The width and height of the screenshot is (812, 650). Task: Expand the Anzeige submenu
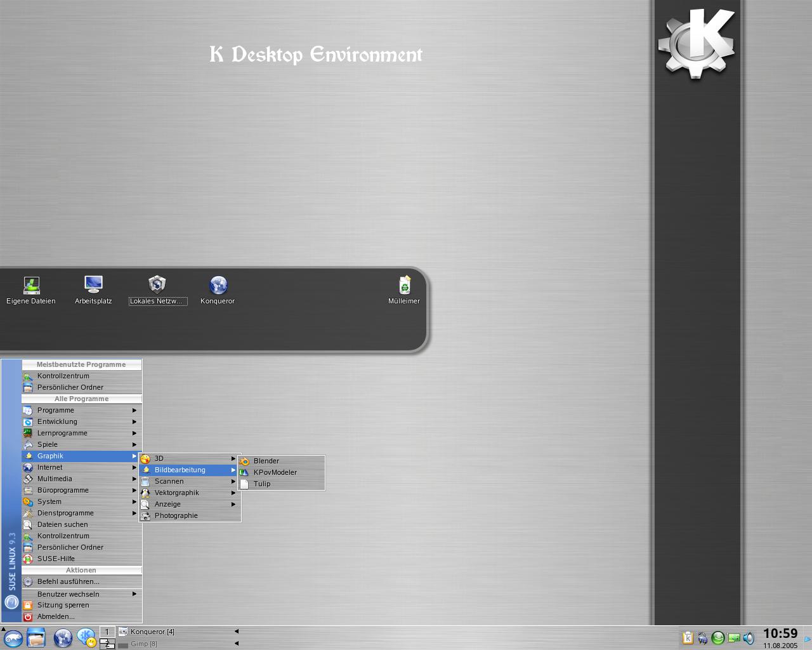point(190,504)
